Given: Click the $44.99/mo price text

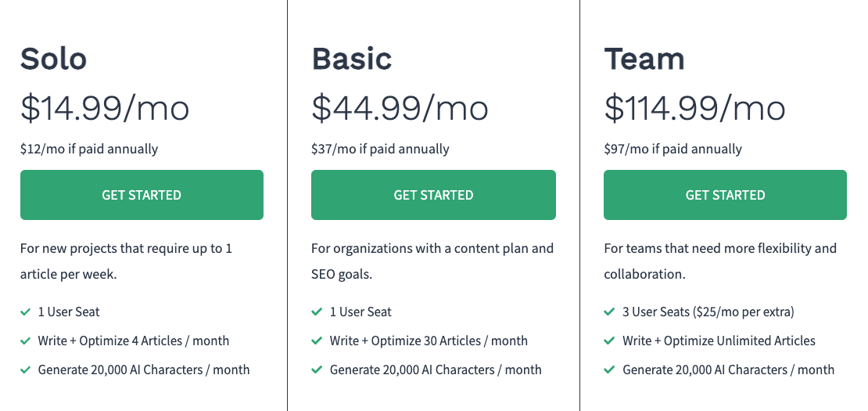Looking at the screenshot, I should point(400,108).
